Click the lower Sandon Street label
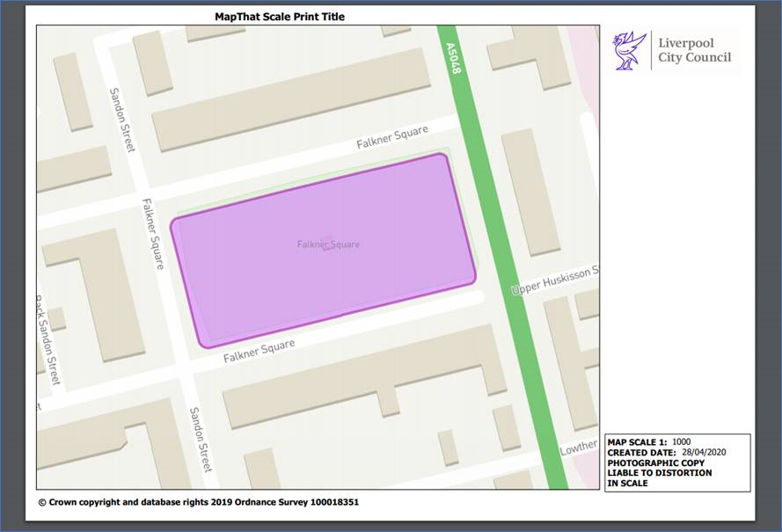 pos(201,440)
